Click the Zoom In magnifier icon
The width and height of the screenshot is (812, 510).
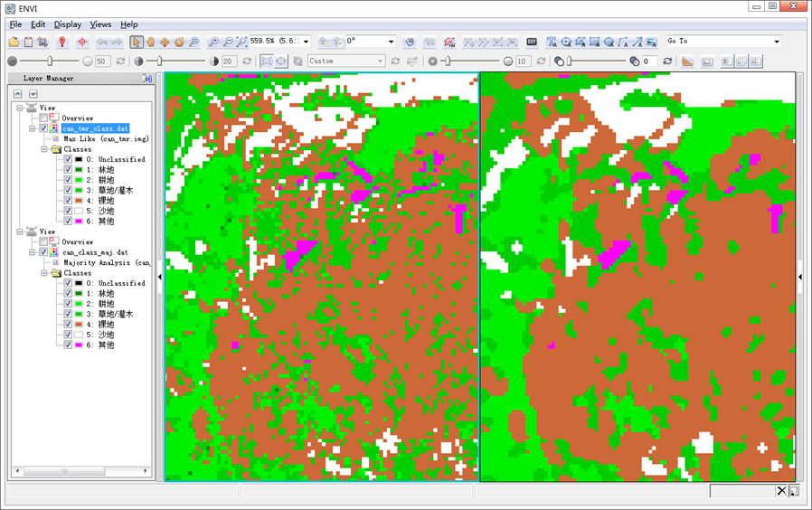pos(212,42)
